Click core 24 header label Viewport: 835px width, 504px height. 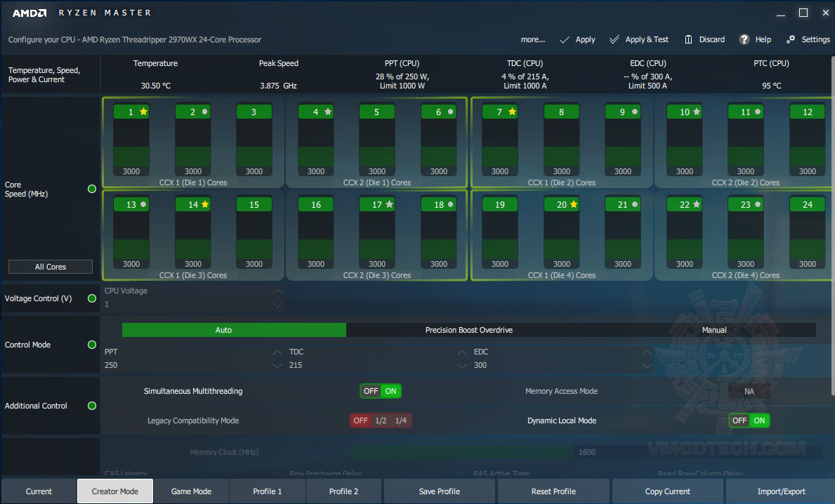click(x=808, y=204)
